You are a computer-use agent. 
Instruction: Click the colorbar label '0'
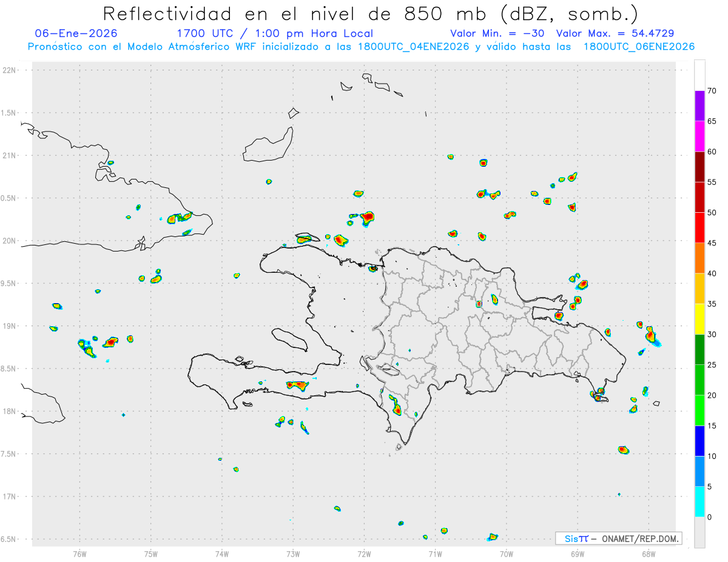(709, 517)
